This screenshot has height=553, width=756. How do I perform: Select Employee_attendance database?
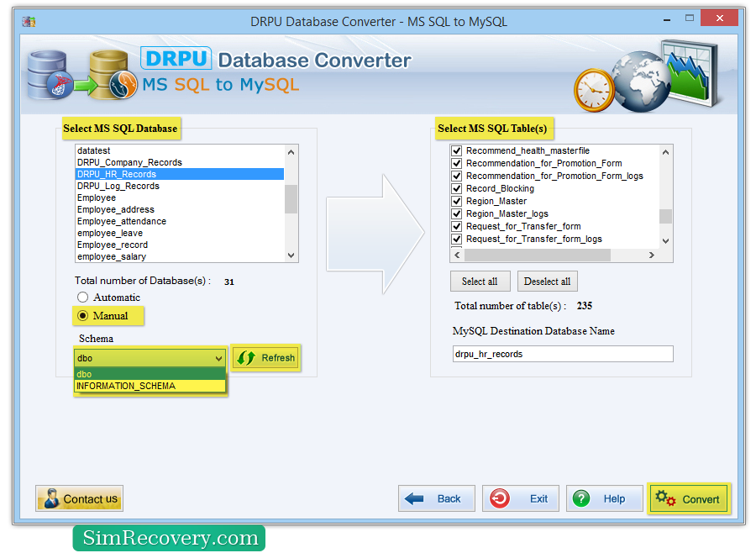180,221
